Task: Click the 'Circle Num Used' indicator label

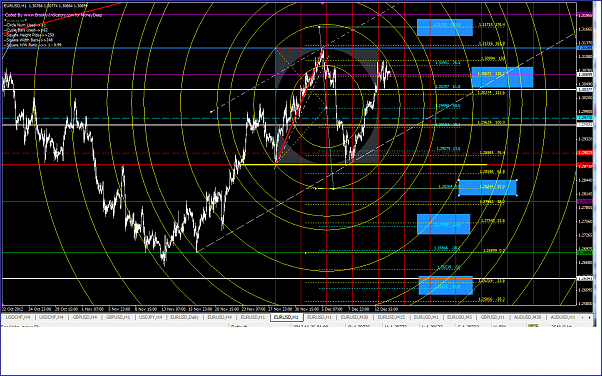Action: tap(25, 25)
